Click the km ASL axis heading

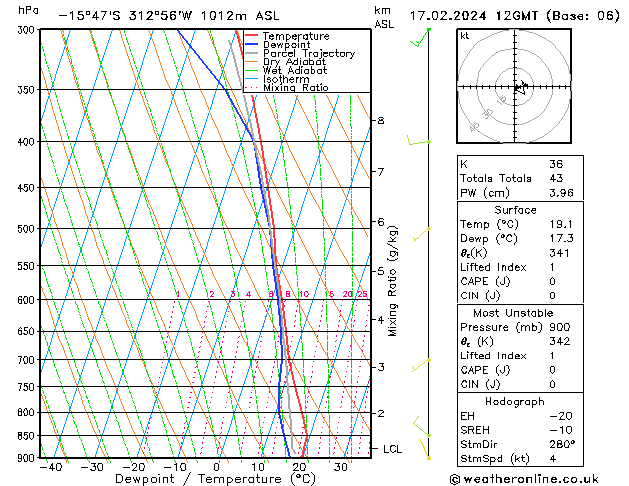(384, 17)
